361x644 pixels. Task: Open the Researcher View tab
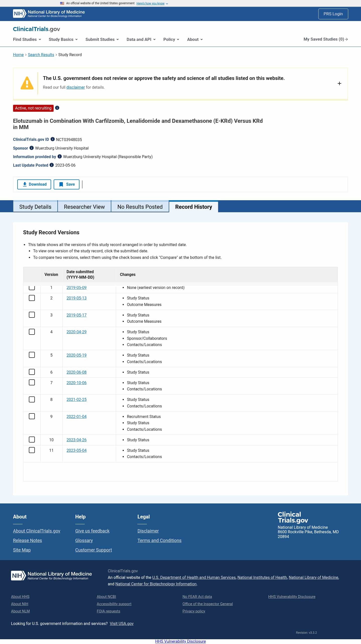click(84, 207)
